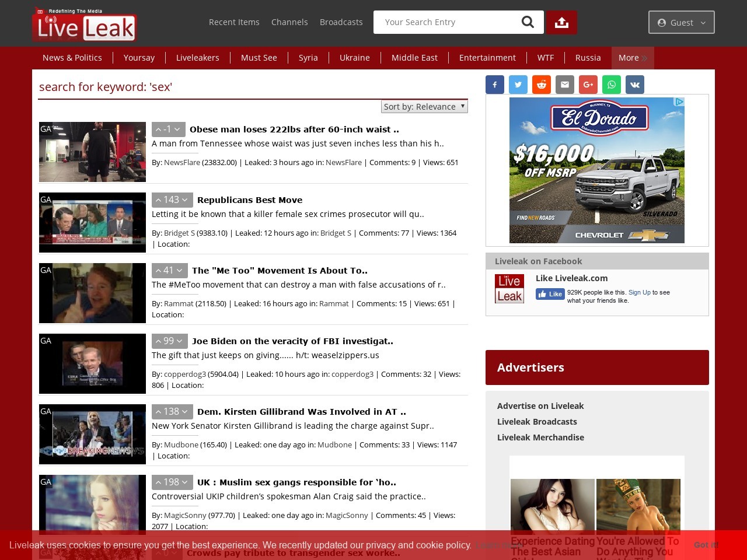Open the Sort by Relevance dropdown

tap(424, 106)
